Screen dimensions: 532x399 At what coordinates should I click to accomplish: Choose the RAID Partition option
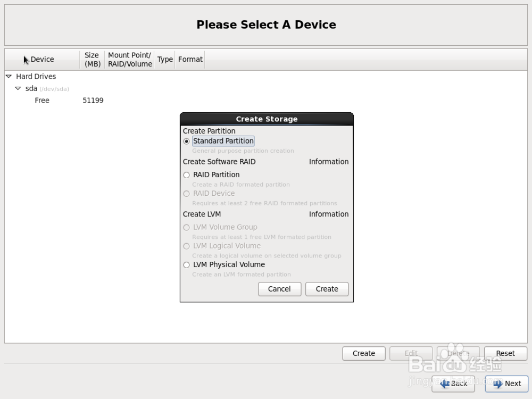point(186,175)
